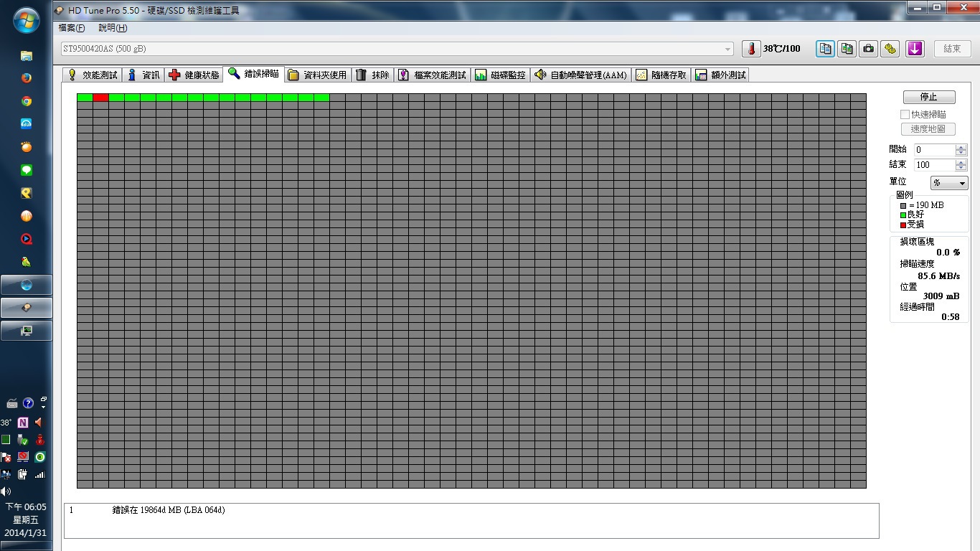Decrease the 結束 value with down arrow
Viewport: 980px width, 551px height.
pyautogui.click(x=961, y=168)
